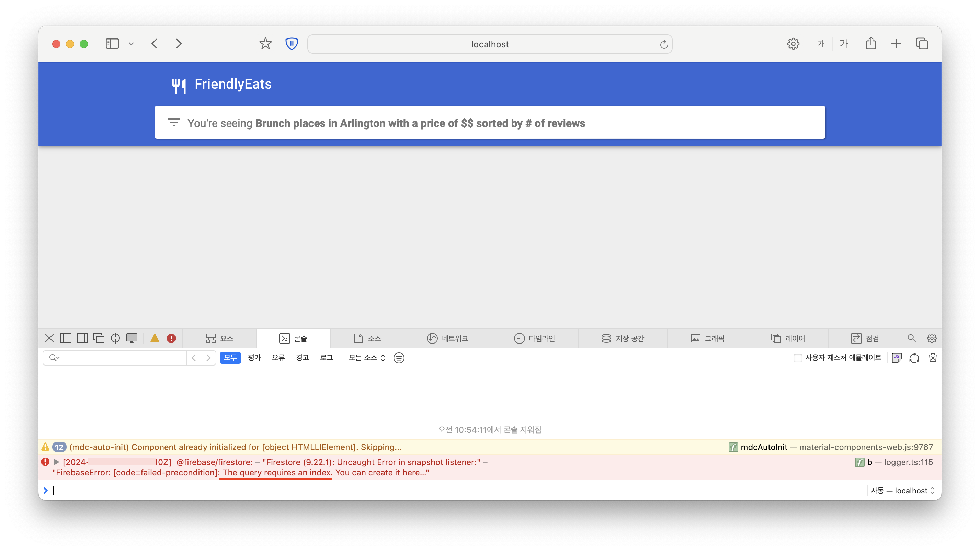Open Web Inspector settings gear
This screenshot has height=551, width=980.
[932, 338]
